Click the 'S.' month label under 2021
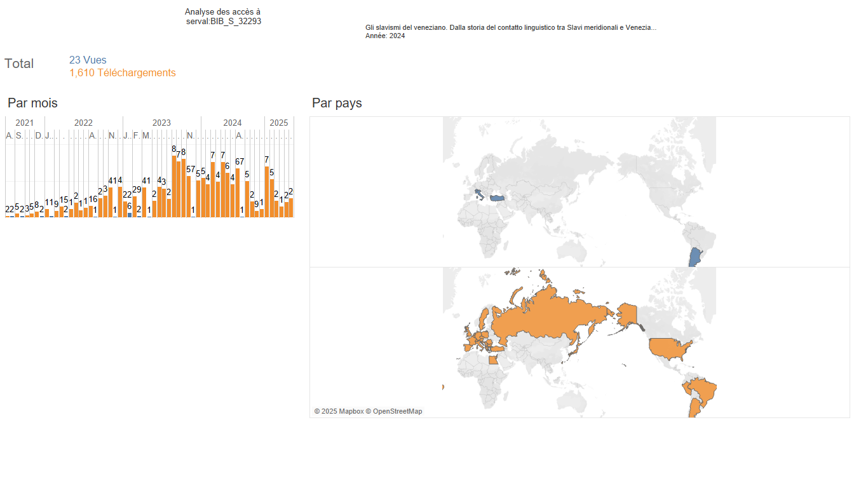Viewport: 868px width, 488px height. click(19, 136)
